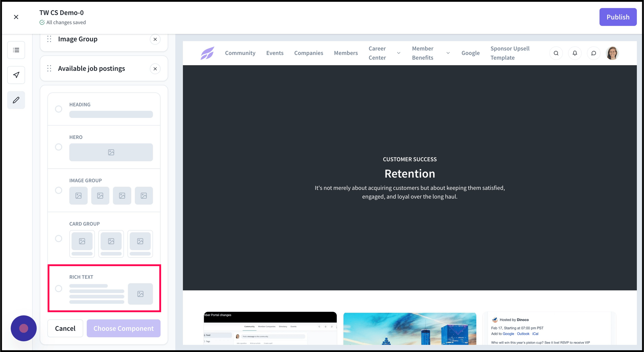The height and width of the screenshot is (352, 644).
Task: Click the paper plane navigation icon in the sidebar
Action: 16,75
